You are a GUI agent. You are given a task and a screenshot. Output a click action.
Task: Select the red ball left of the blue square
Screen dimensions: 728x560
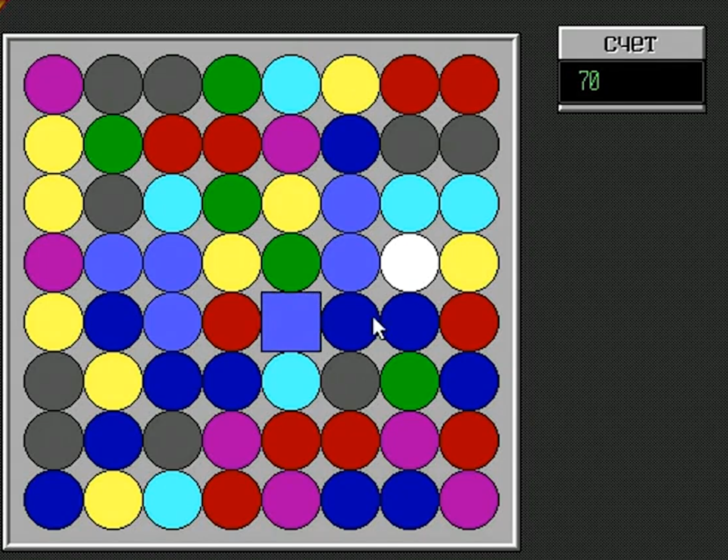point(232,322)
